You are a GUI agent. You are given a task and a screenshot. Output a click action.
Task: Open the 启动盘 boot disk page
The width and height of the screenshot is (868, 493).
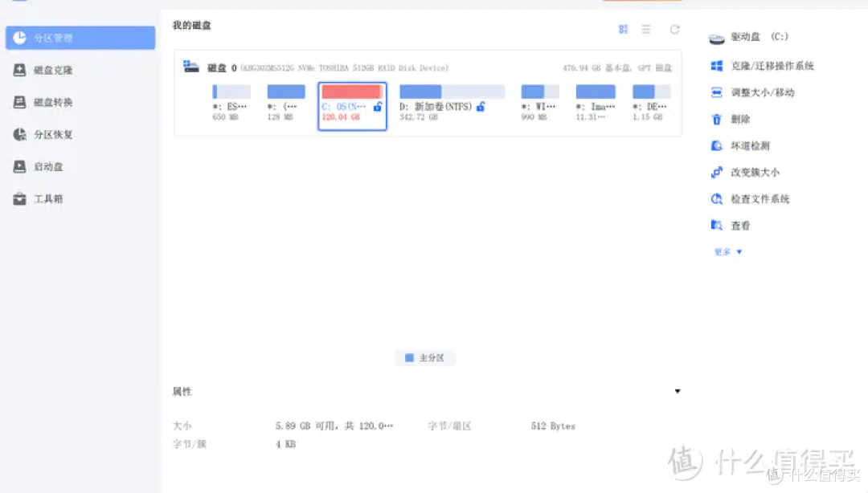pos(48,167)
